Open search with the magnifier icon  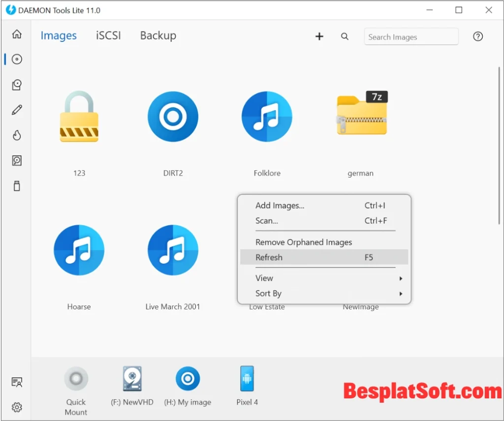click(345, 36)
